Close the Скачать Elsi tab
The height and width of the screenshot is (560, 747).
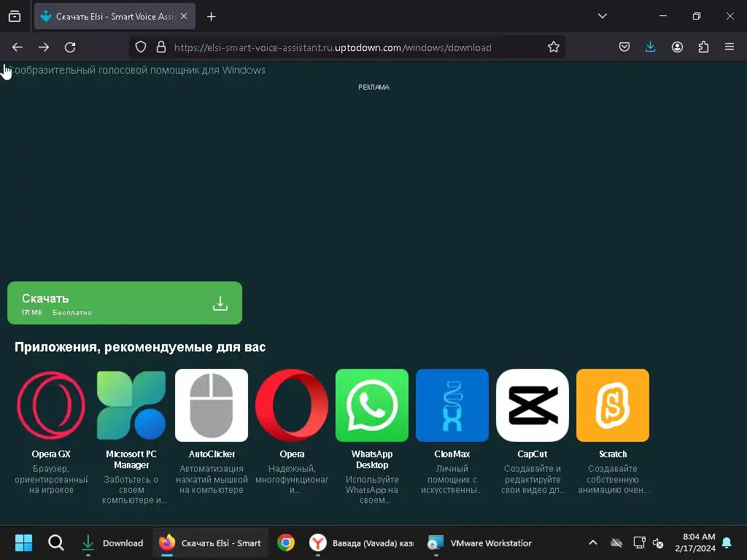pos(184,16)
